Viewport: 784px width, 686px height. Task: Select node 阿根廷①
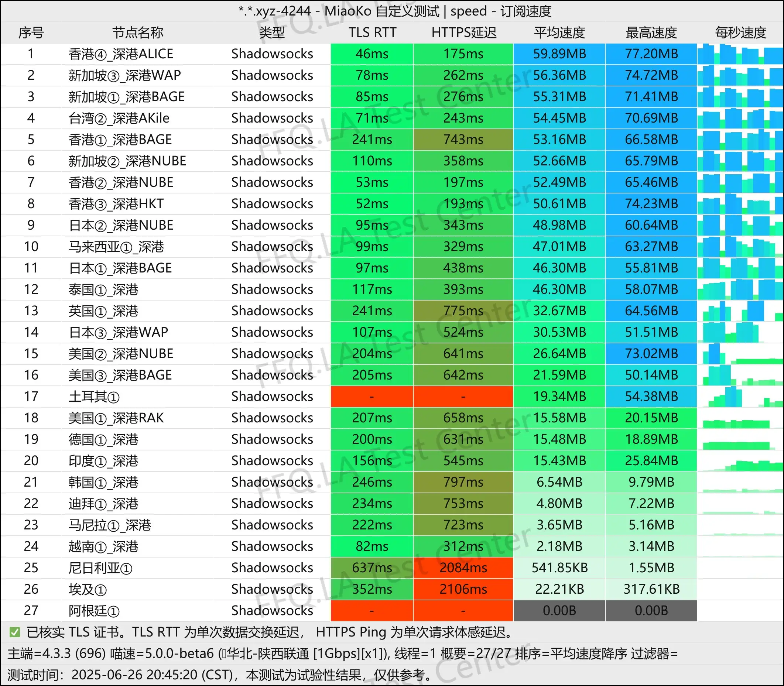94,611
